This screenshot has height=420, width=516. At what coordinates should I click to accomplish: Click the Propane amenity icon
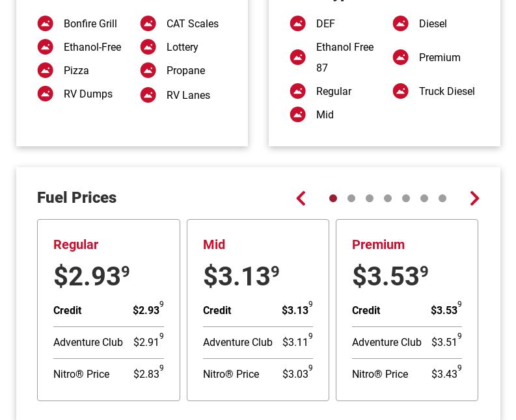click(x=148, y=70)
